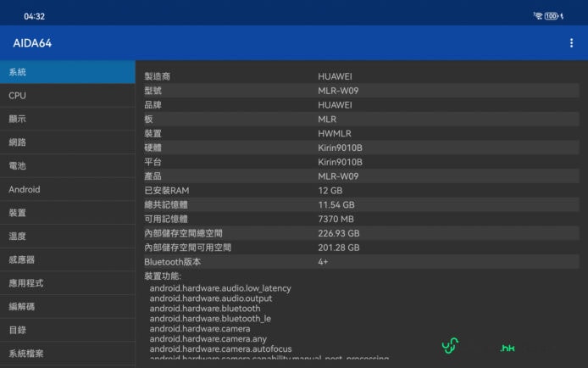This screenshot has width=588, height=368.
Task: Select the HWMLR device value
Action: pyautogui.click(x=335, y=133)
